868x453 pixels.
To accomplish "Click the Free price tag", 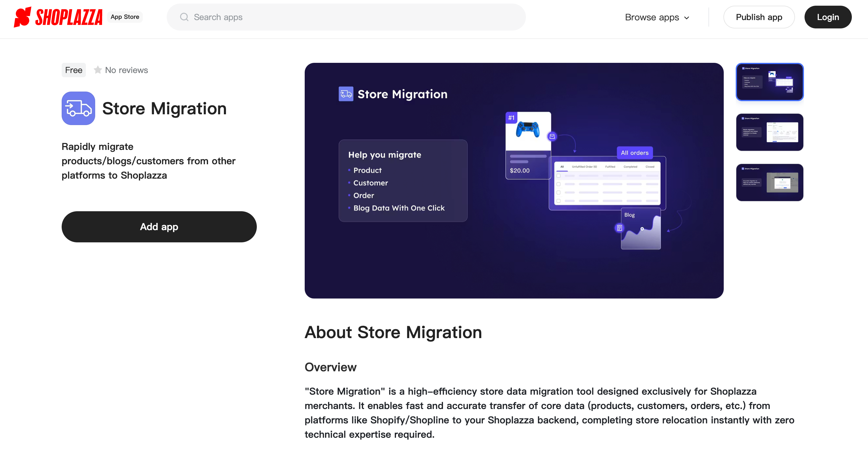I will pyautogui.click(x=73, y=70).
